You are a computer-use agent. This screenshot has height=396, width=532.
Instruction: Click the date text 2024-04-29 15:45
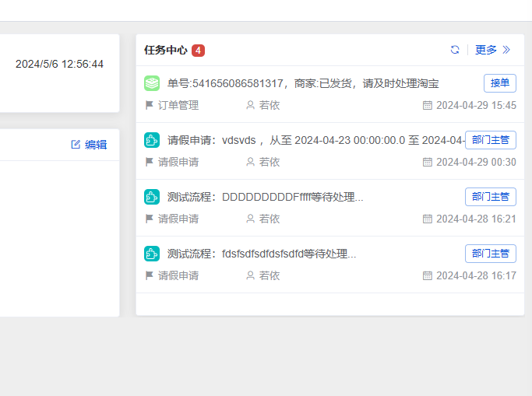pyautogui.click(x=477, y=105)
